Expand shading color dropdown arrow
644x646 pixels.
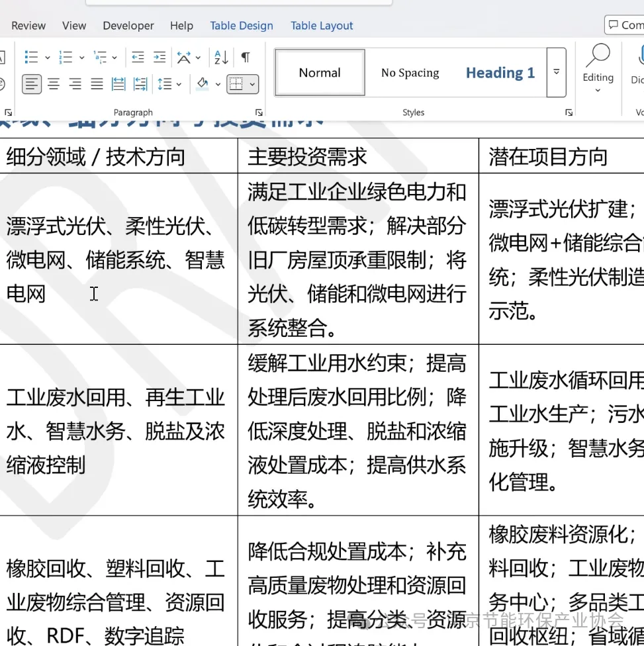[218, 85]
